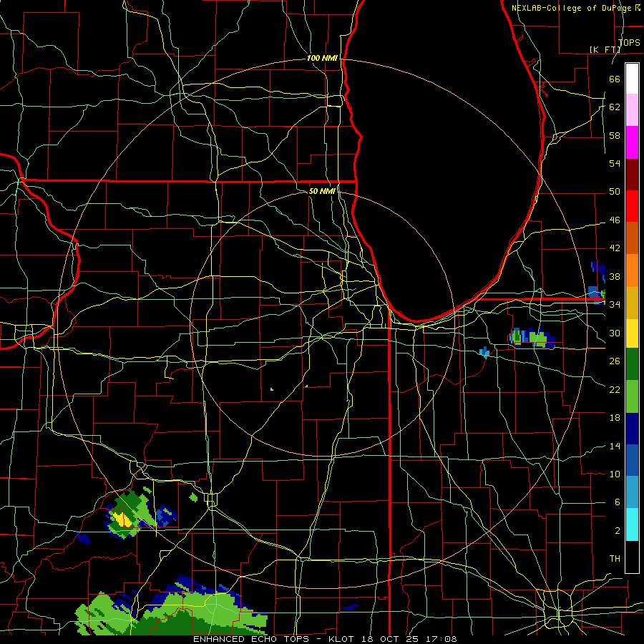Click the bright red legend swatch

point(632,206)
